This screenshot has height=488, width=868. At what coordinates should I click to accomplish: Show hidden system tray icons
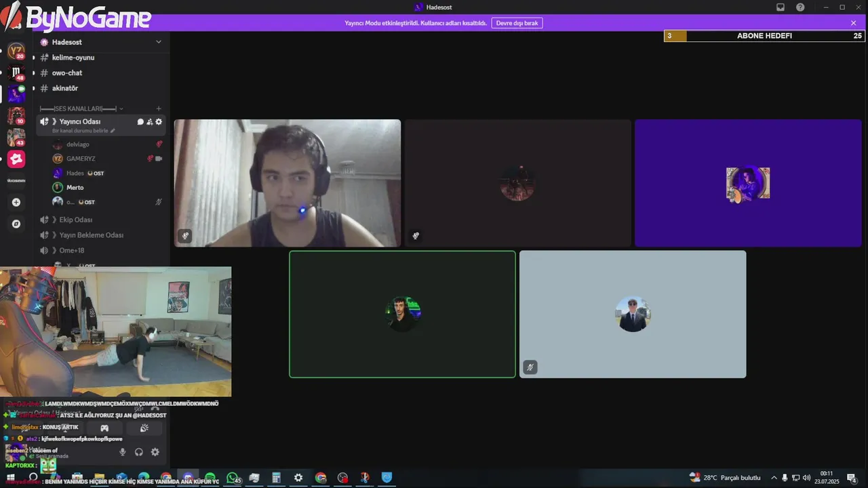pos(774,478)
